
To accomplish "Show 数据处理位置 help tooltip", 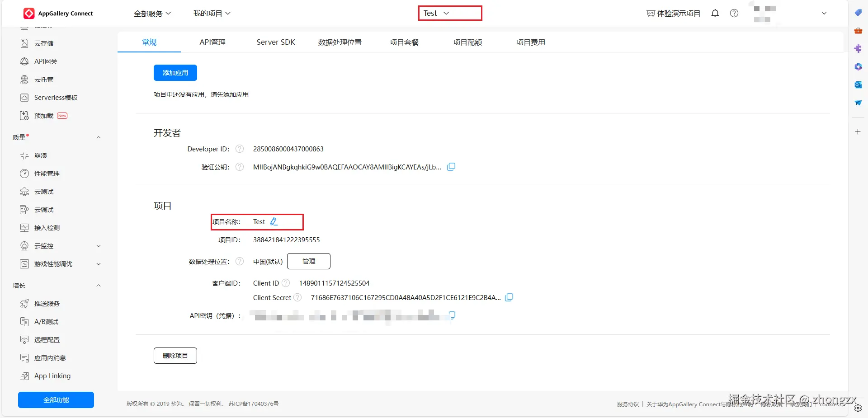I will click(240, 261).
